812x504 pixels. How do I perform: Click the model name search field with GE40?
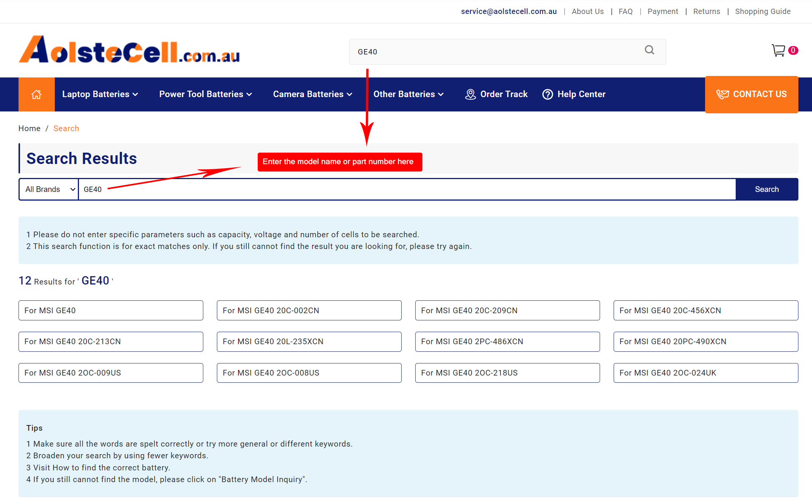click(x=407, y=189)
